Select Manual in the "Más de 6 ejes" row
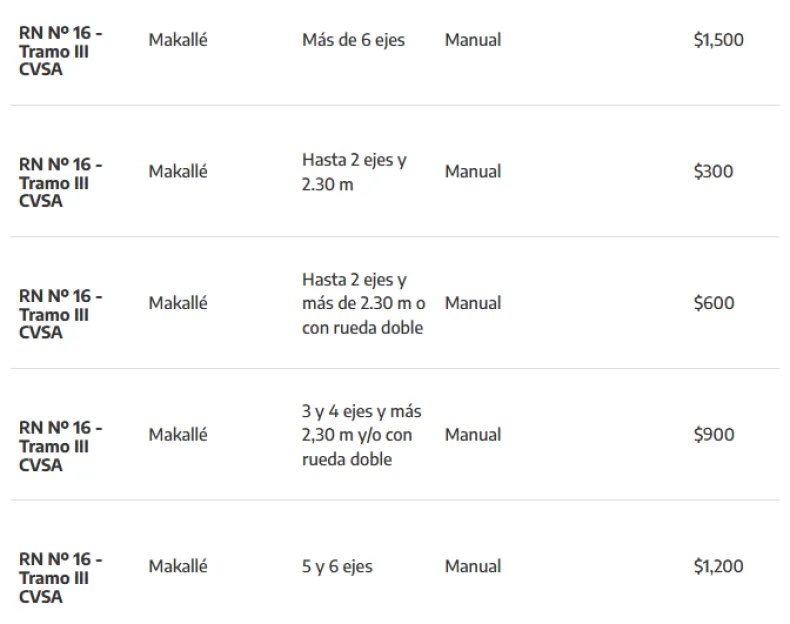The width and height of the screenshot is (790, 624). pyautogui.click(x=473, y=40)
